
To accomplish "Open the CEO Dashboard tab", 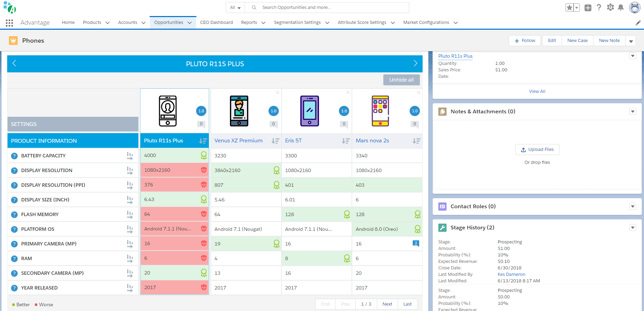I will (x=217, y=23).
